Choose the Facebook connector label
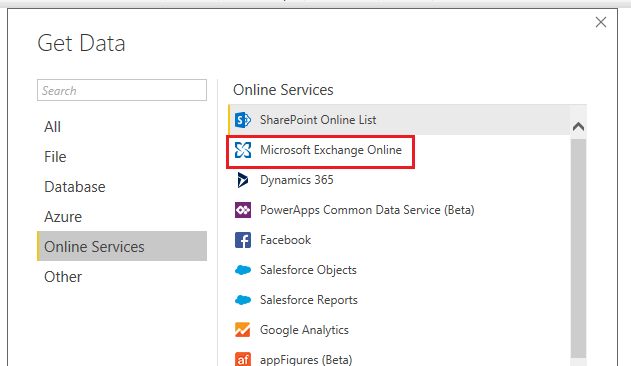This screenshot has width=631, height=366. pyautogui.click(x=285, y=240)
